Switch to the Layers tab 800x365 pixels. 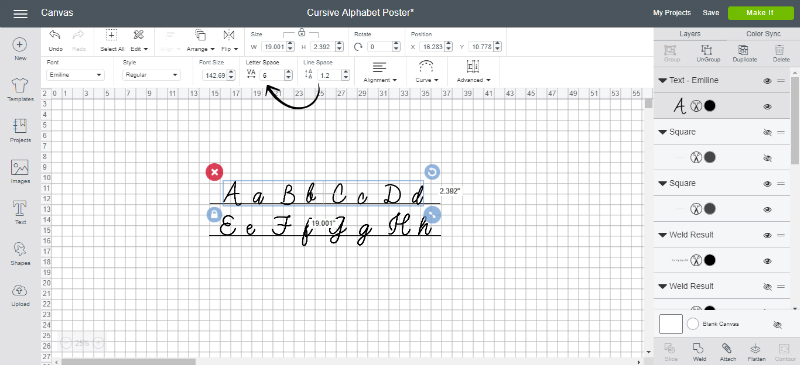tap(689, 34)
